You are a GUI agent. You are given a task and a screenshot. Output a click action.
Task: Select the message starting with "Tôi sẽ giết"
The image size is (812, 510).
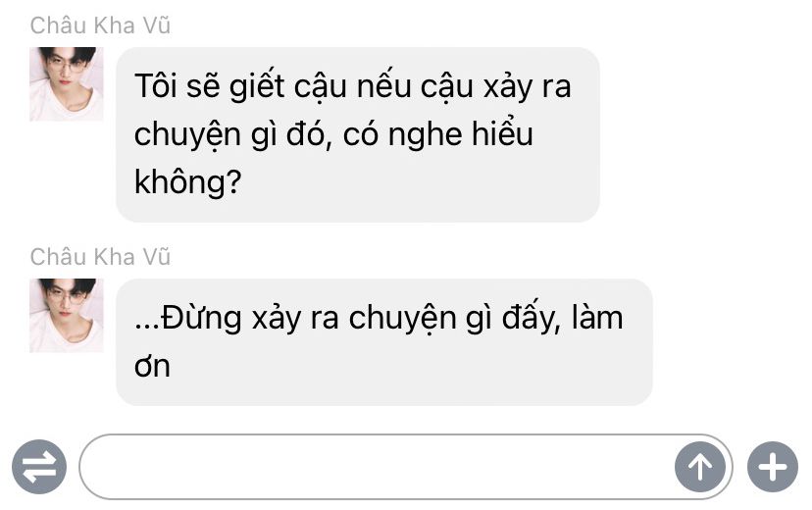point(358,134)
